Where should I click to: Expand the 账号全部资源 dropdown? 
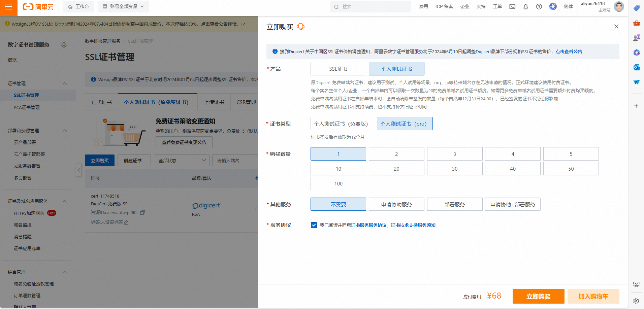(x=124, y=7)
